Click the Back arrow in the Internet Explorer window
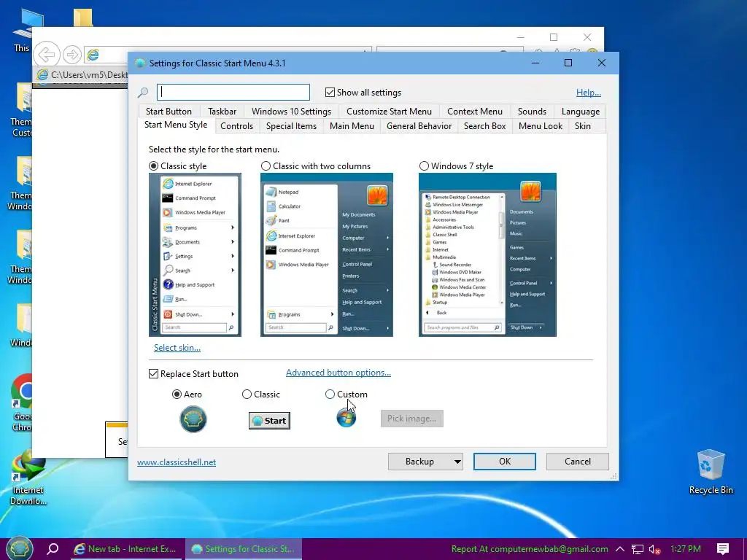The height and width of the screenshot is (560, 747). click(x=47, y=54)
